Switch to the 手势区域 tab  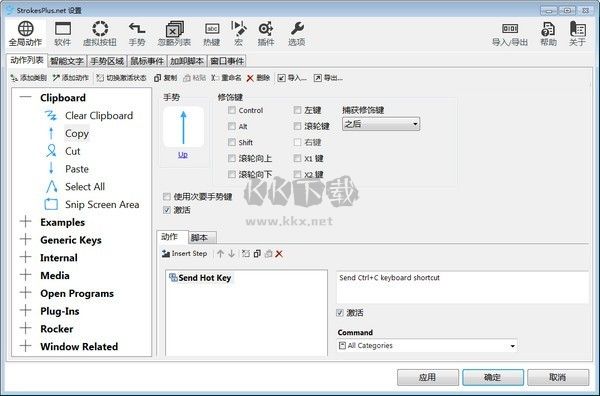[107, 61]
